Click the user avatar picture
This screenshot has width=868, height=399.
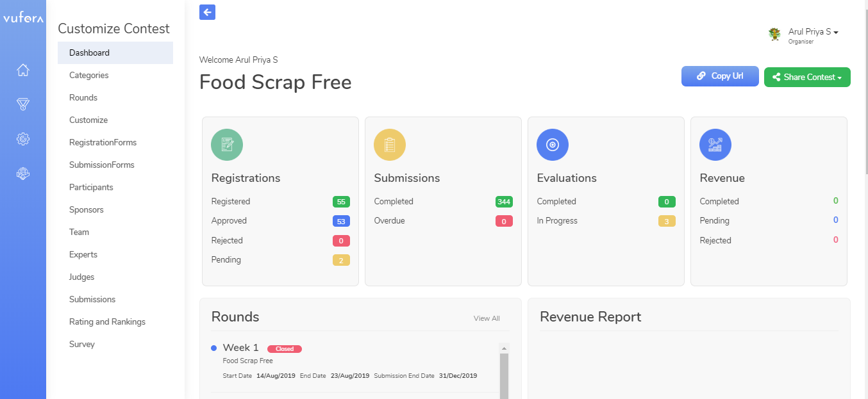[775, 34]
